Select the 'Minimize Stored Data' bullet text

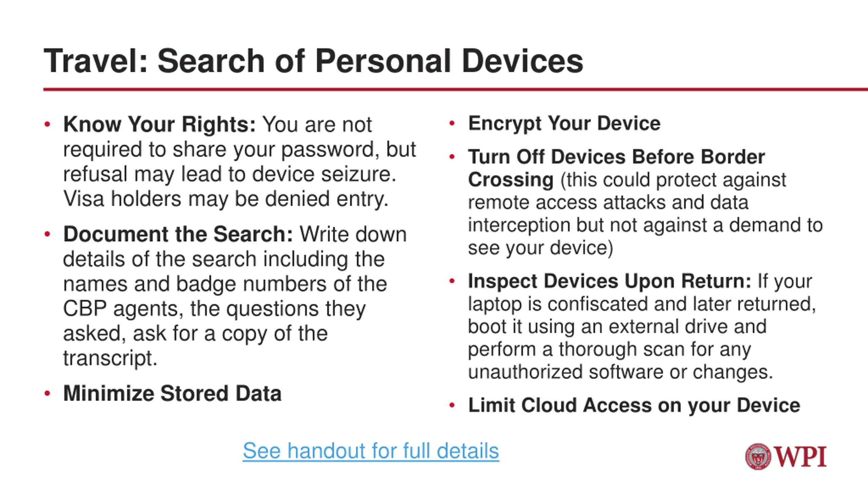(x=172, y=393)
